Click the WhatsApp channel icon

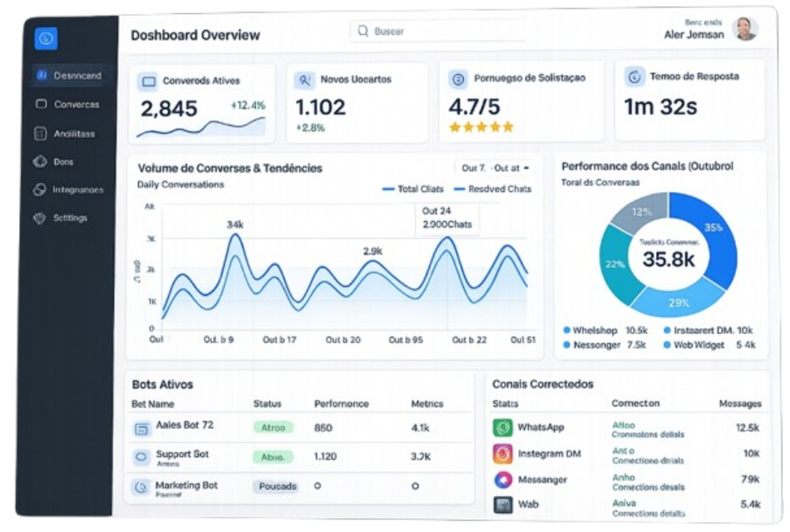click(x=502, y=428)
